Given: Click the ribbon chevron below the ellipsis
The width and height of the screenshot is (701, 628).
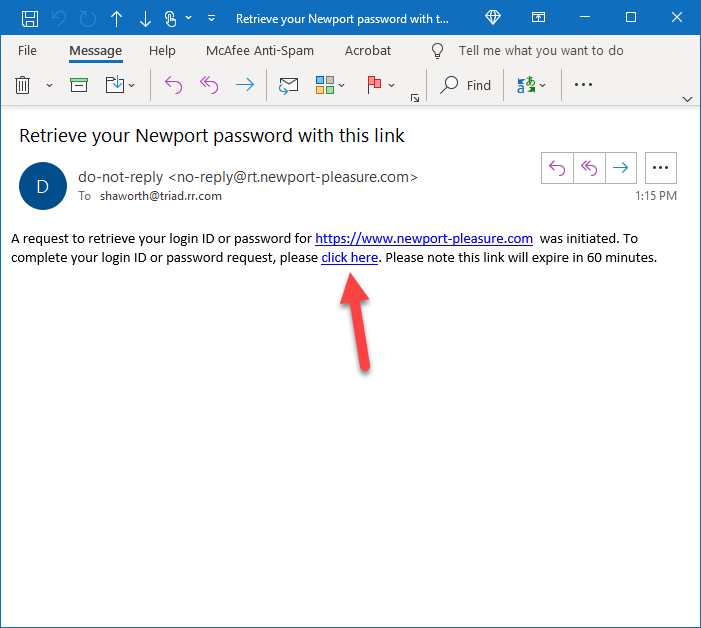Looking at the screenshot, I should pos(688,99).
